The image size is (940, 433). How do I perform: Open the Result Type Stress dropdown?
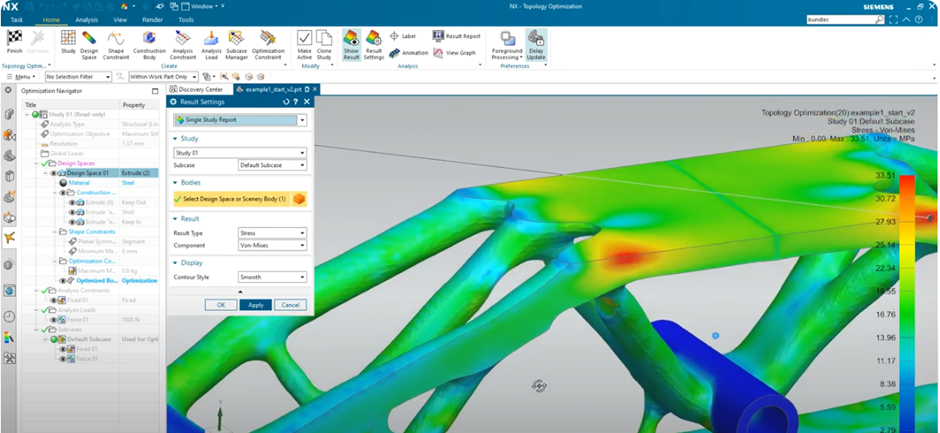click(272, 233)
